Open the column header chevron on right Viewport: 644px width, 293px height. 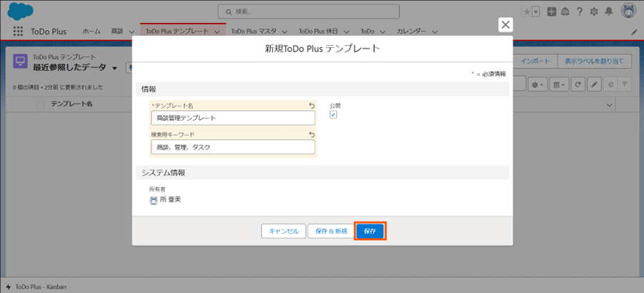pyautogui.click(x=609, y=106)
